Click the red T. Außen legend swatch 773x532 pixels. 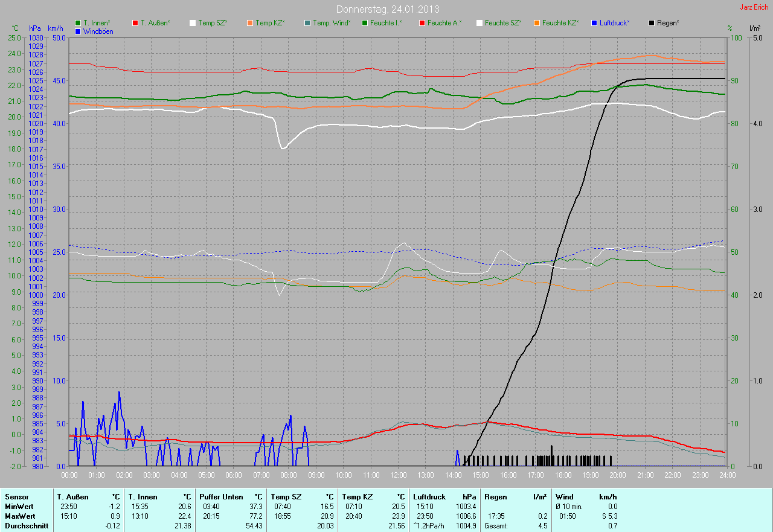tap(135, 23)
